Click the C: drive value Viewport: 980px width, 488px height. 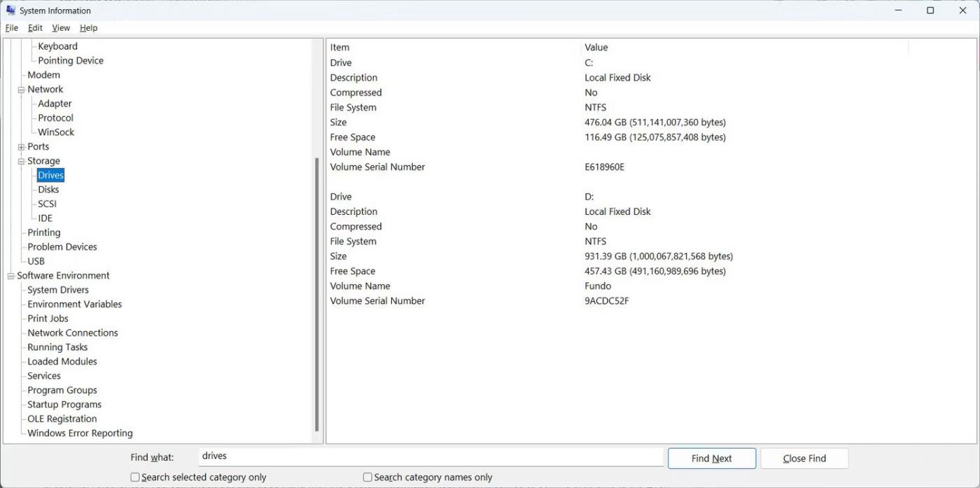[x=589, y=63]
